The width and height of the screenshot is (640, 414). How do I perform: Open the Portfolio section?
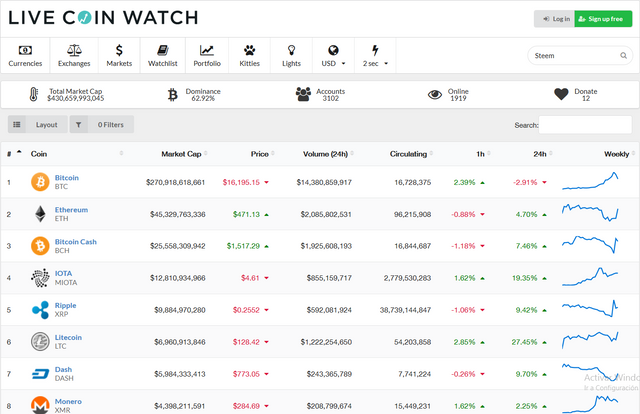pos(207,55)
